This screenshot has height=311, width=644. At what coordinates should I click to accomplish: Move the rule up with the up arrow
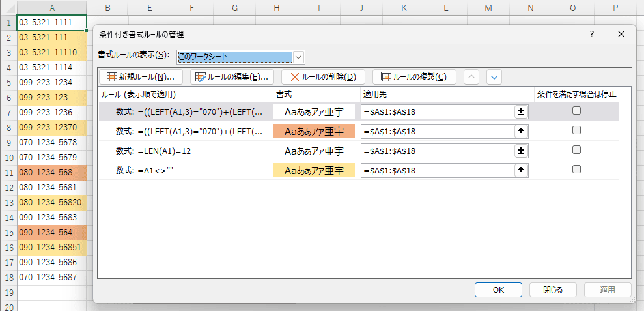[473, 77]
